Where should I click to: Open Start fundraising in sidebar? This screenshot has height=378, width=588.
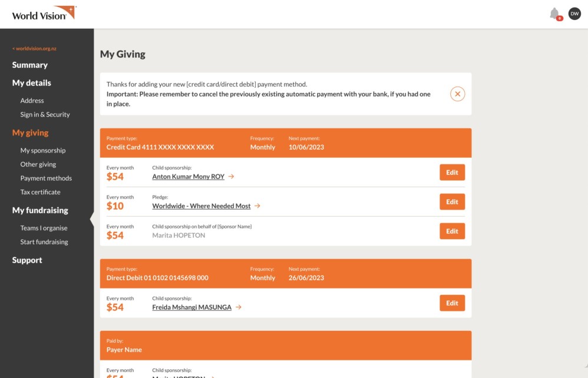[44, 242]
